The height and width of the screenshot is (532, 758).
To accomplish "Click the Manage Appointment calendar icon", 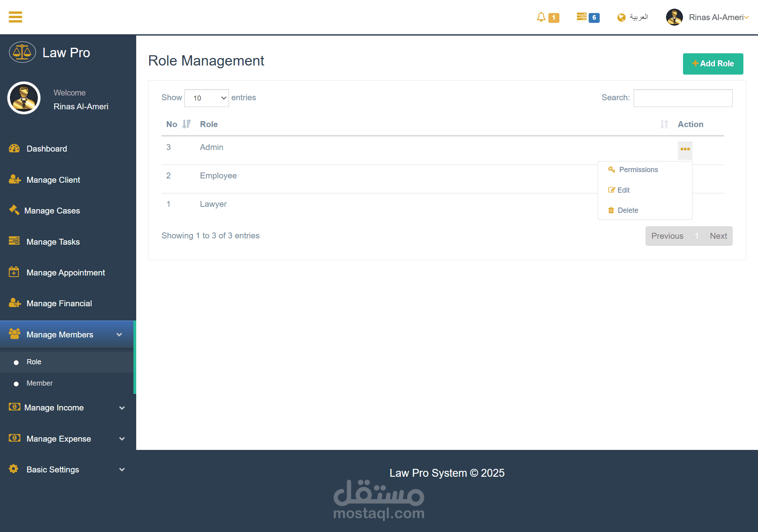I will [14, 272].
